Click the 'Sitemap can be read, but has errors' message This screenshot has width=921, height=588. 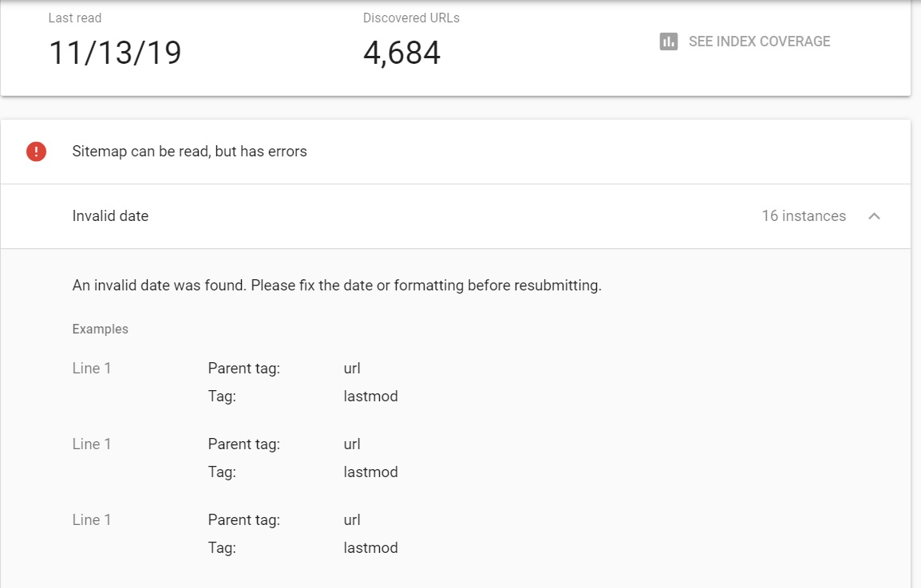(189, 152)
